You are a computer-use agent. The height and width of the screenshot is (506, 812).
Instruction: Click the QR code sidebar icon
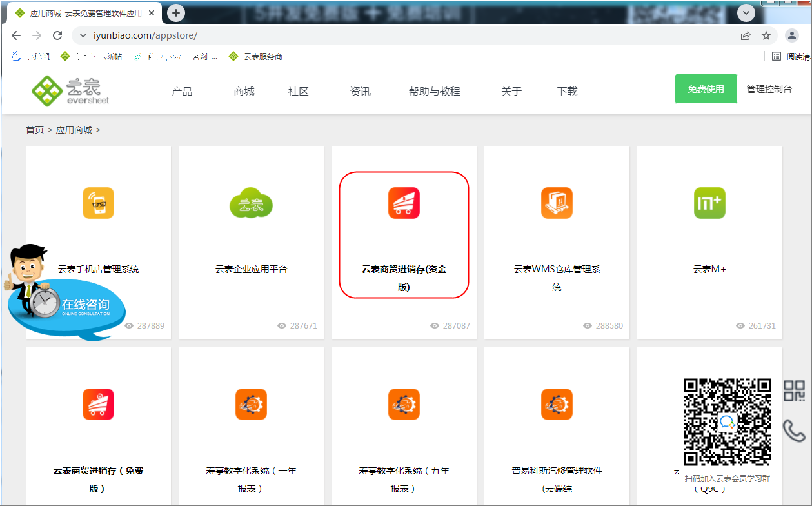pos(794,390)
